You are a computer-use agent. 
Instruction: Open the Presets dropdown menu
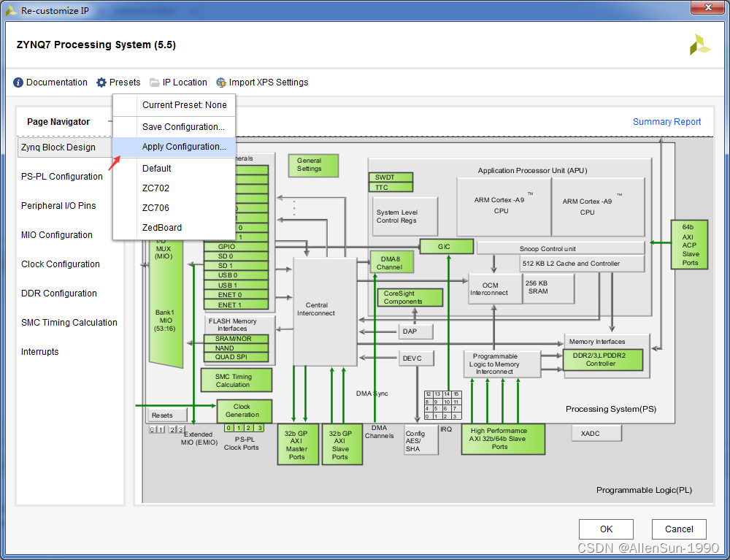(x=118, y=83)
